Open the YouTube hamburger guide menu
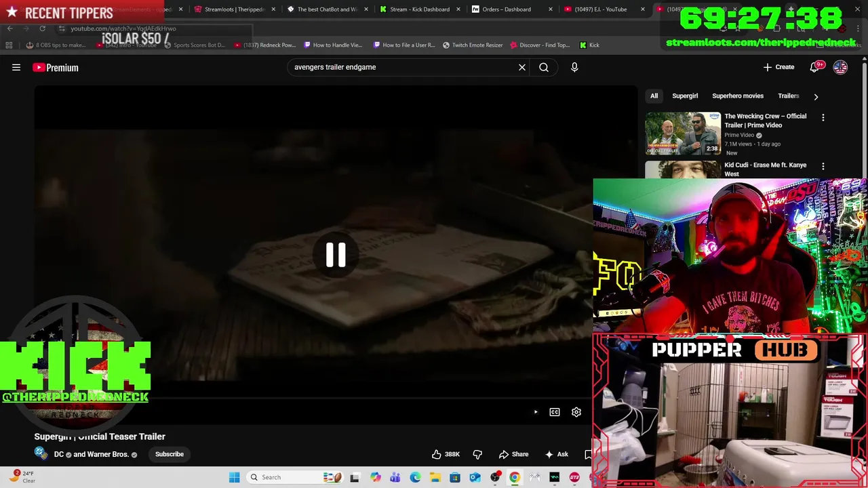Viewport: 868px width, 488px height. (x=16, y=67)
